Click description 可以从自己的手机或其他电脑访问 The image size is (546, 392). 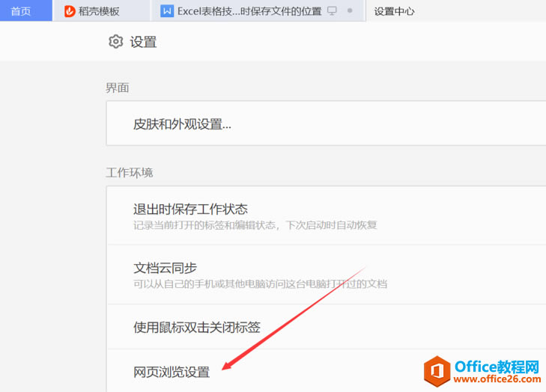[x=260, y=284]
